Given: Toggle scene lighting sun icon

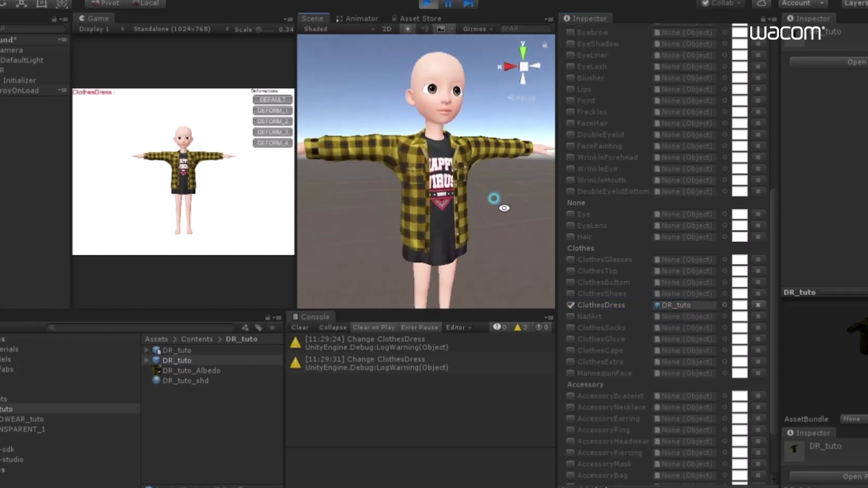Looking at the screenshot, I should [x=408, y=29].
